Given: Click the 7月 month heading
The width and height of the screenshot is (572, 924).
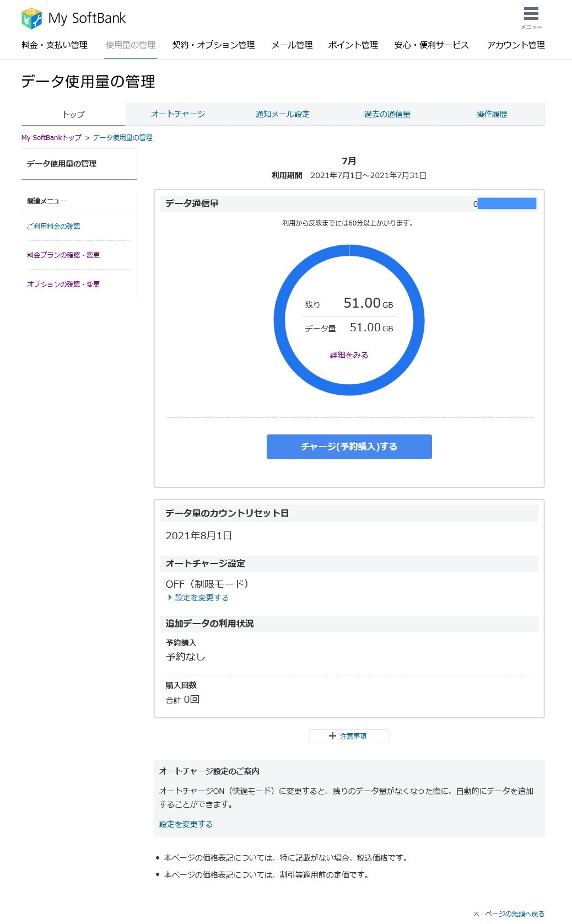Looking at the screenshot, I should (349, 161).
